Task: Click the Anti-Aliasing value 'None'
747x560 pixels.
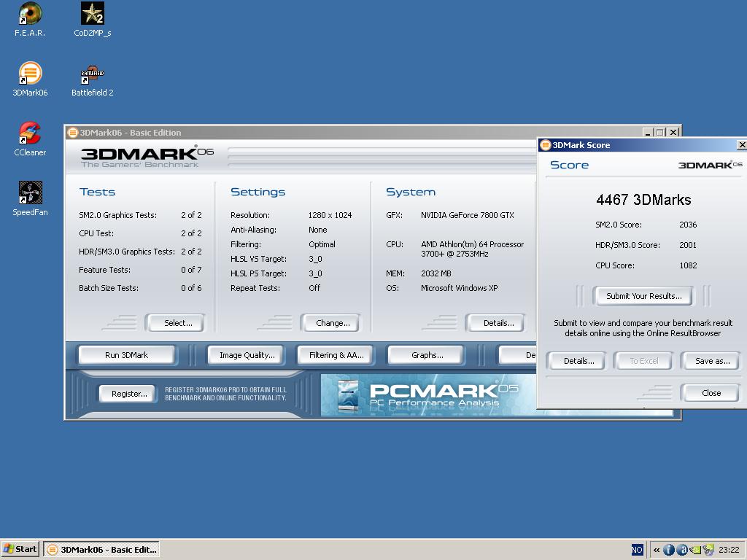Action: pyautogui.click(x=318, y=230)
